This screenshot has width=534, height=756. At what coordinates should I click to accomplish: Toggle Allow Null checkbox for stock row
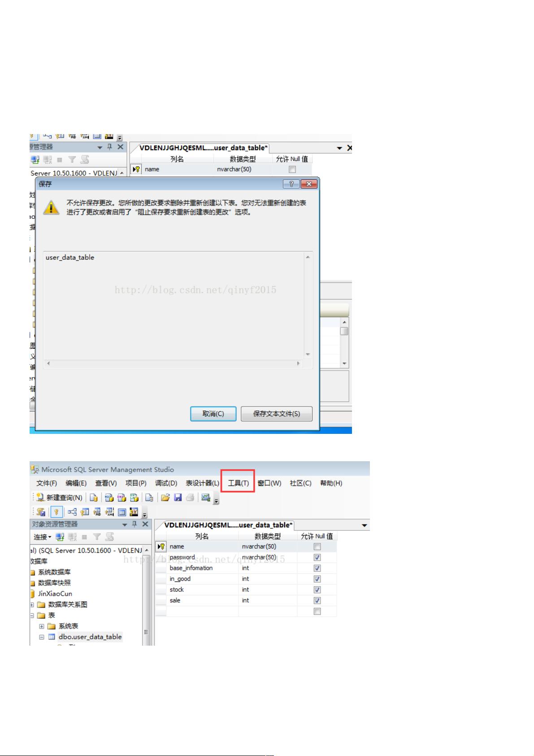click(317, 590)
